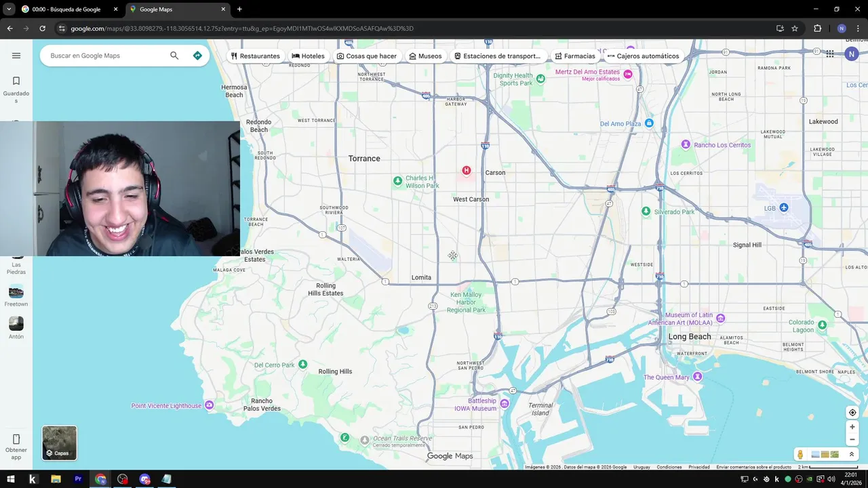
Task: Zoom out with the minus button
Action: tap(852, 439)
